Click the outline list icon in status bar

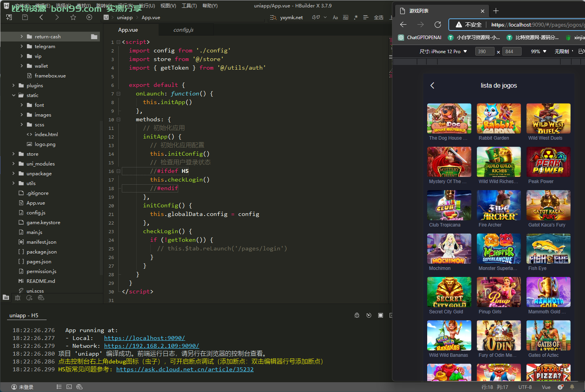coord(59,387)
